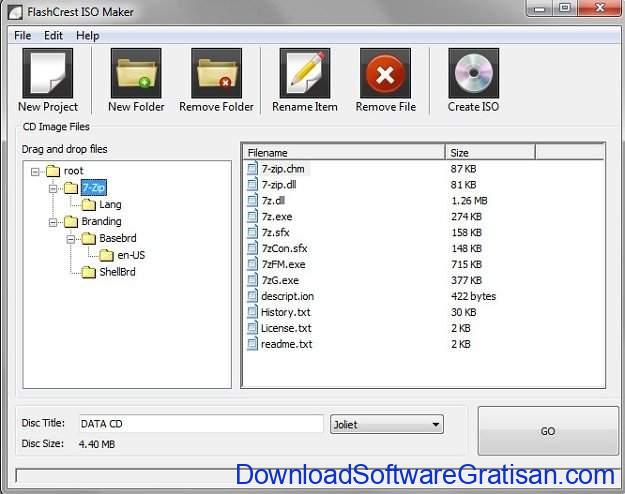Click the en-US folder icon
Image resolution: width=625 pixels, height=494 pixels.
[x=106, y=255]
